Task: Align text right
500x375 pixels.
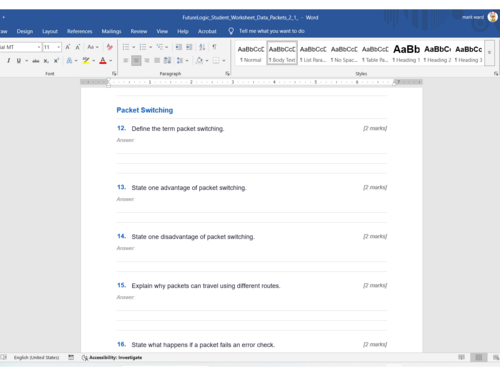Action: click(x=147, y=61)
